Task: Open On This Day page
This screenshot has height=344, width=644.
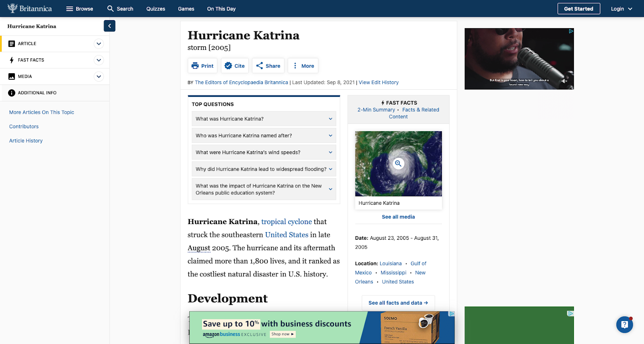Action: coord(221,9)
